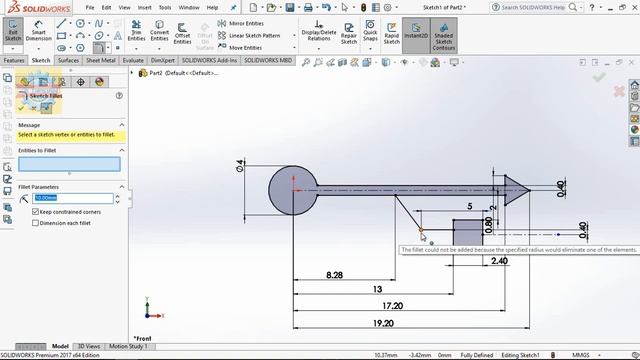Click the Rebuild traffic light icon
The width and height of the screenshot is (640, 360).
pyautogui.click(x=363, y=7)
